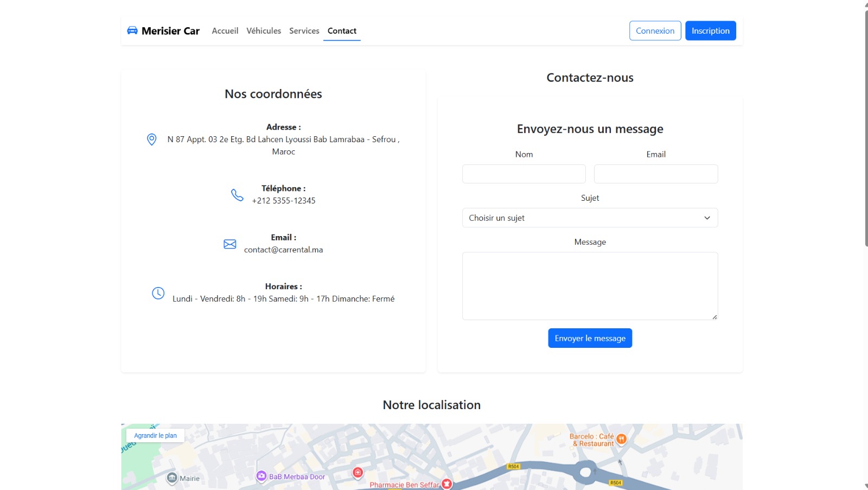
Task: Submit with Envoyer le message button
Action: pyautogui.click(x=590, y=338)
